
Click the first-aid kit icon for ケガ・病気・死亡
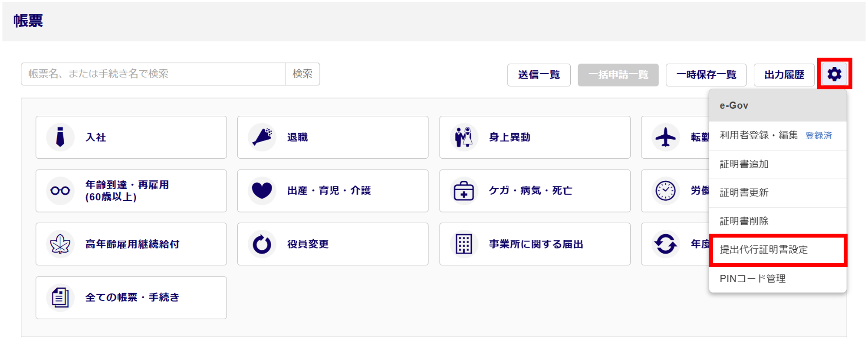click(464, 191)
